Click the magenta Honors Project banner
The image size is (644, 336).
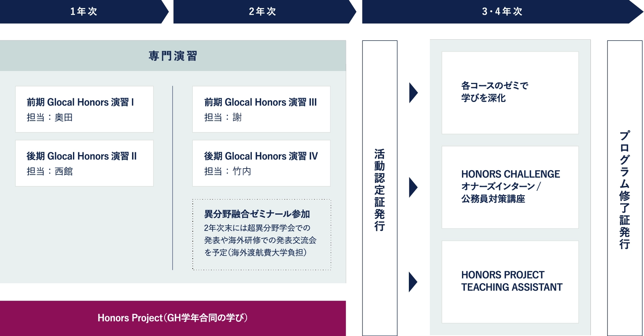click(x=173, y=318)
